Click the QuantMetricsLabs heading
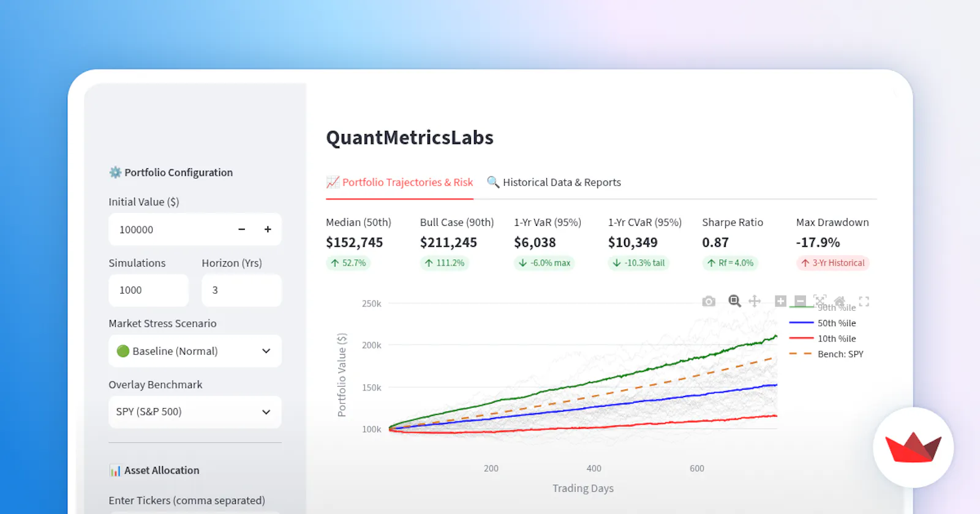 410,138
